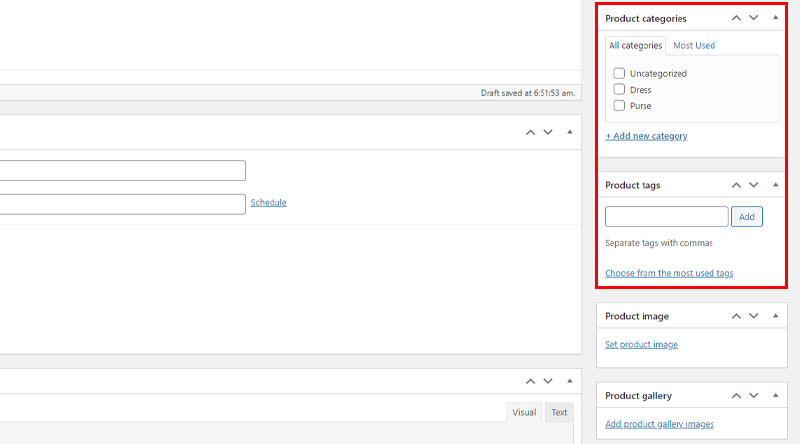Move Product categories panel down
This screenshot has height=444, width=800.
pos(754,18)
